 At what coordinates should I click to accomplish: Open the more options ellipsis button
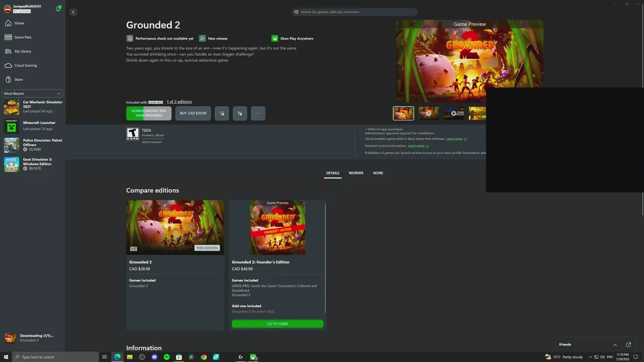[258, 113]
